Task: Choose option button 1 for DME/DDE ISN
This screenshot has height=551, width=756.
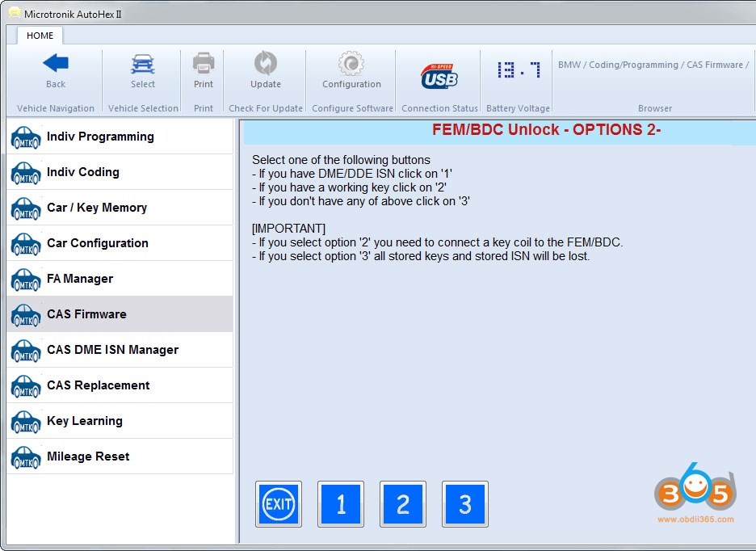Action: (341, 504)
